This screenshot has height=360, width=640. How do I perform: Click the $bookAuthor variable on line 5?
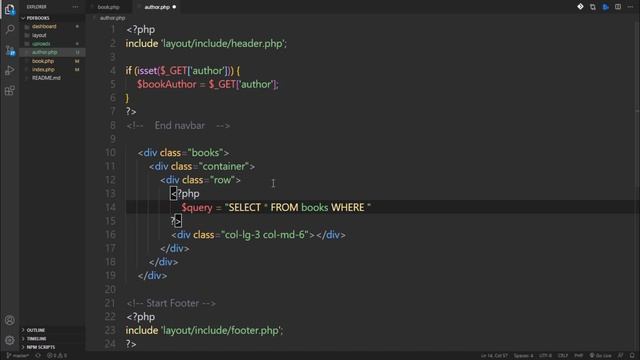tap(167, 84)
